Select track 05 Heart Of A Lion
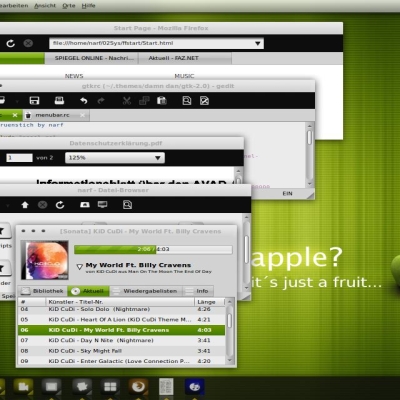Image resolution: width=400 pixels, height=400 pixels. (x=122, y=320)
